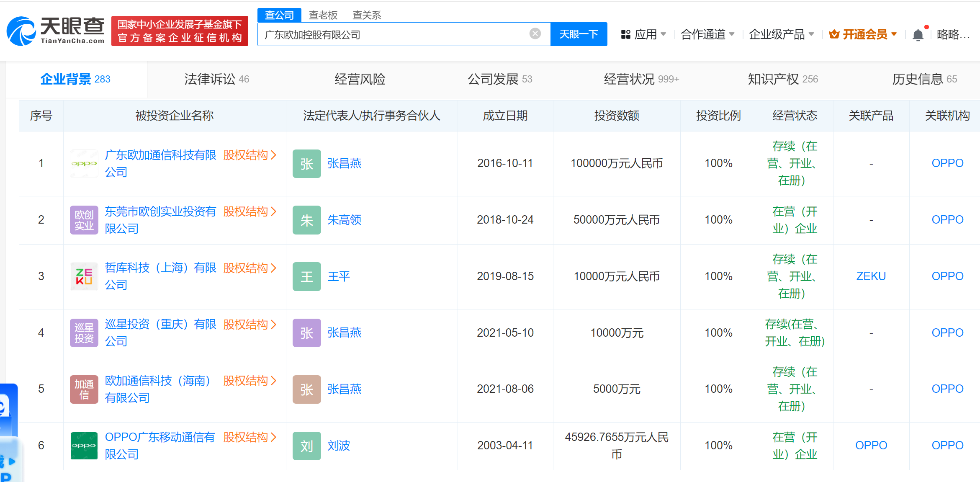Image resolution: width=980 pixels, height=482 pixels.
Task: Click the official agency red banner
Action: (180, 31)
